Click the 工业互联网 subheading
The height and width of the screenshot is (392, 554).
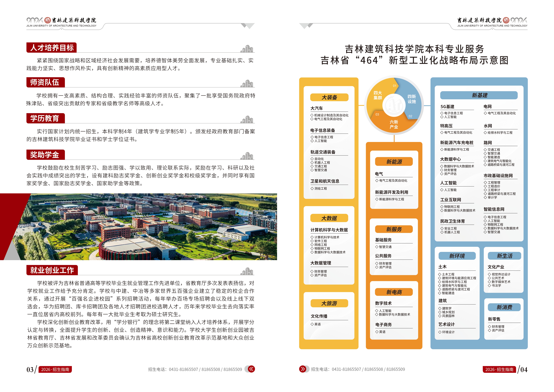[450, 200]
